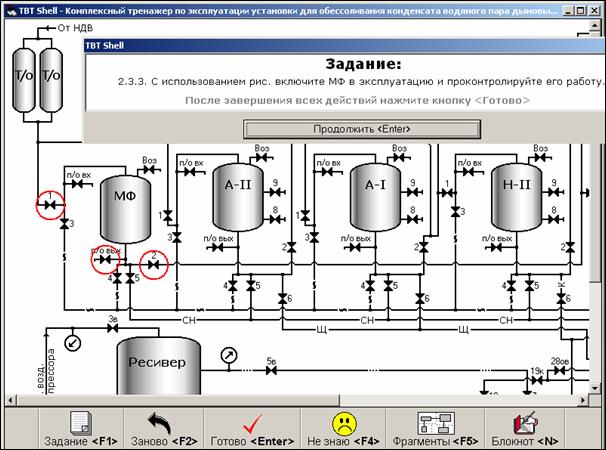Open valve 1 left of the А-I vessel
Screen dimensions: 606x450
(305, 216)
